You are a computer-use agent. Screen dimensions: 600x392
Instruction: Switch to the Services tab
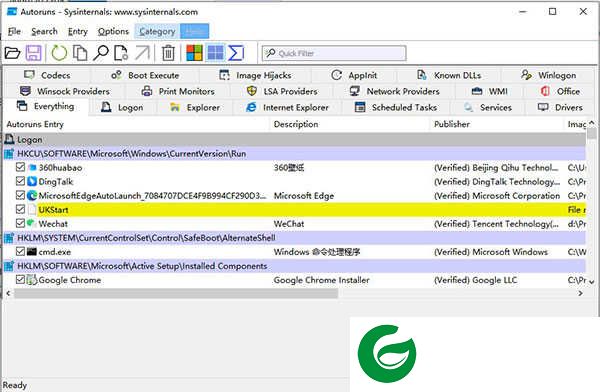point(488,108)
